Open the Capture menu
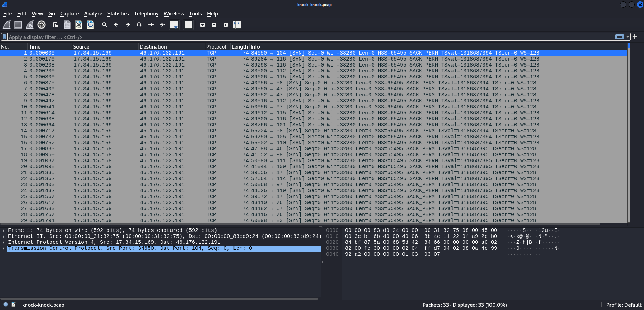644x310 pixels. (69, 14)
